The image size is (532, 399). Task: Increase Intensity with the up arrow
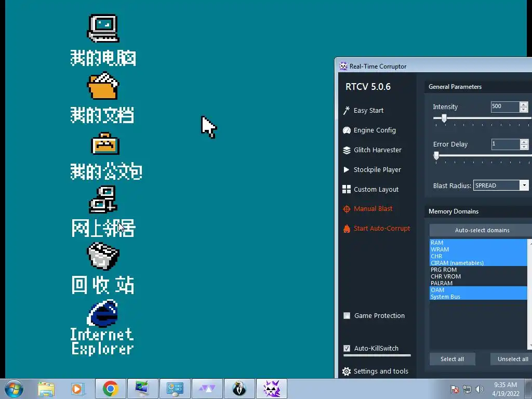(x=524, y=104)
